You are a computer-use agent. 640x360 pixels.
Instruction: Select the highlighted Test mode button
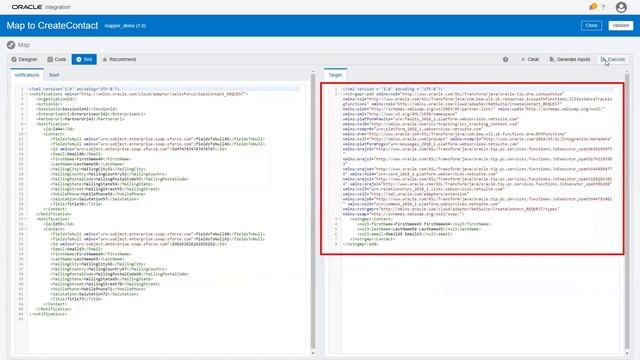coord(84,60)
